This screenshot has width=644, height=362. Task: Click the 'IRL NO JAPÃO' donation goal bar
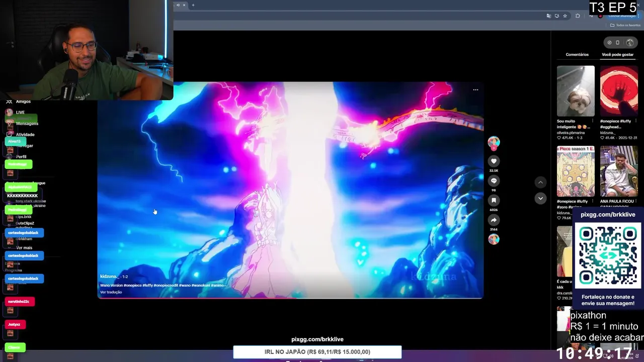coord(317,352)
